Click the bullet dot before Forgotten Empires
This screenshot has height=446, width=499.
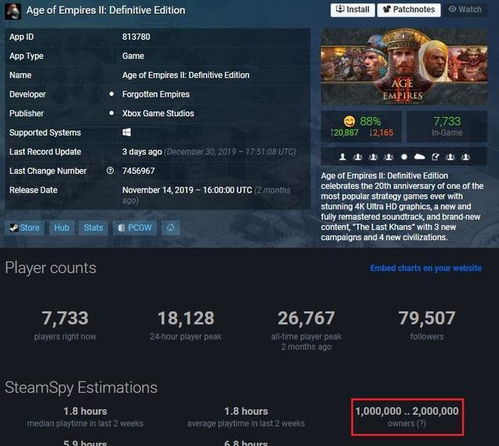coord(111,94)
